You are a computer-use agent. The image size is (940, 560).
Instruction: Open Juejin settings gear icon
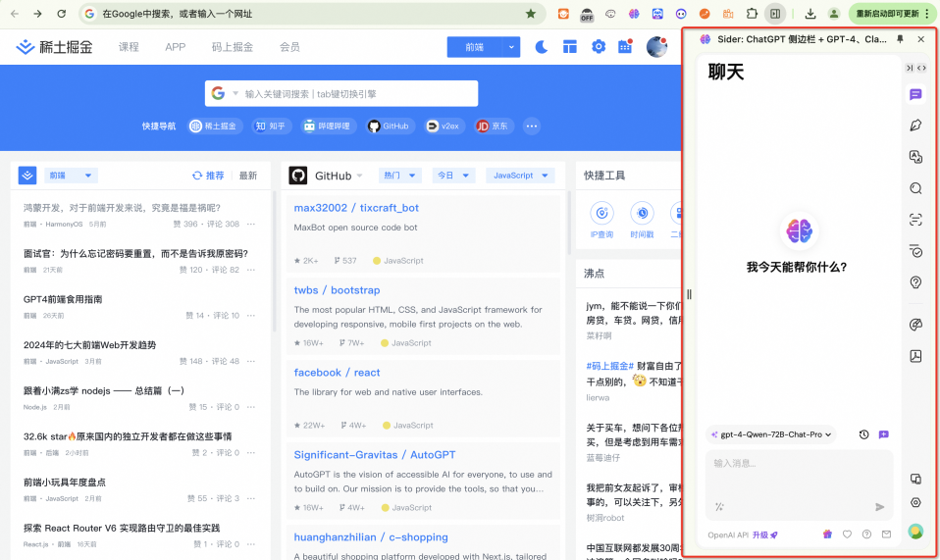[599, 47]
